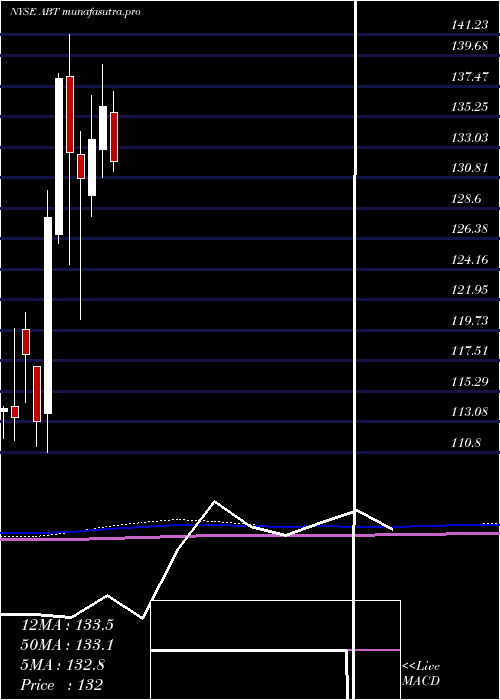Click the 12MA : 133.5 readout
500x700 pixels.
click(67, 625)
